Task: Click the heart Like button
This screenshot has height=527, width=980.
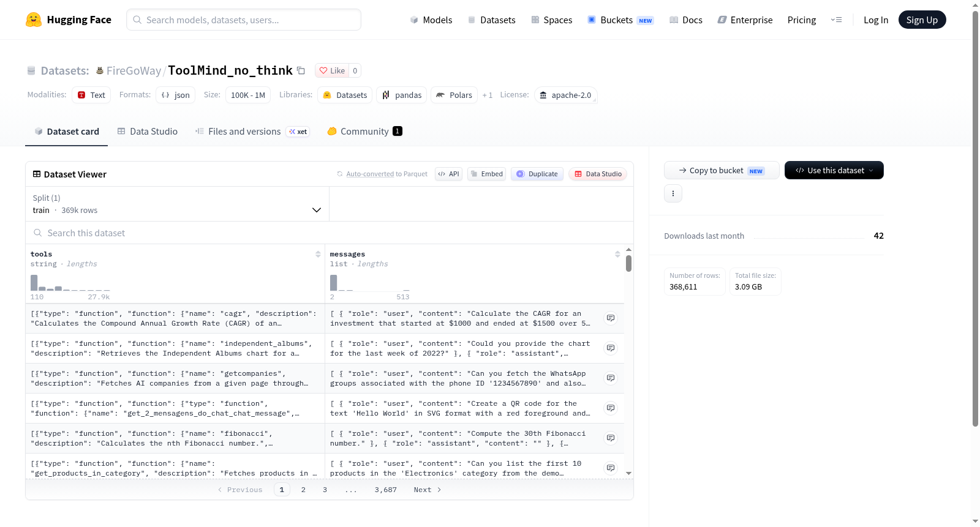Action: (332, 70)
